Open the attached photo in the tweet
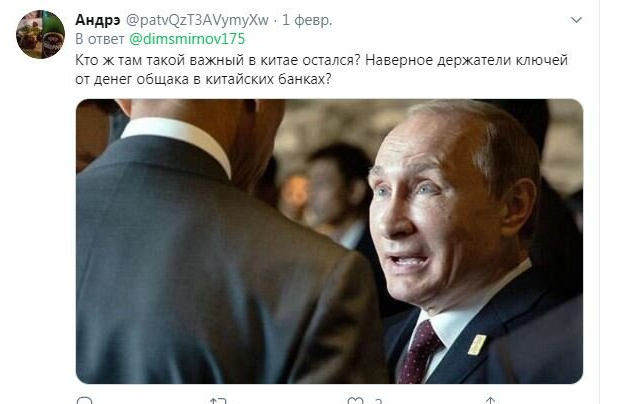Image resolution: width=618 pixels, height=404 pixels. (x=329, y=241)
